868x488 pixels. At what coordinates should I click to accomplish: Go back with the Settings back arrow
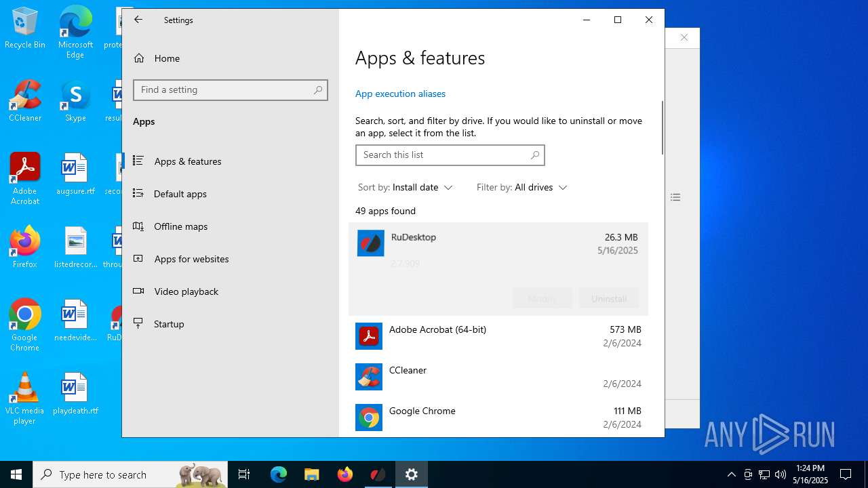click(x=138, y=20)
